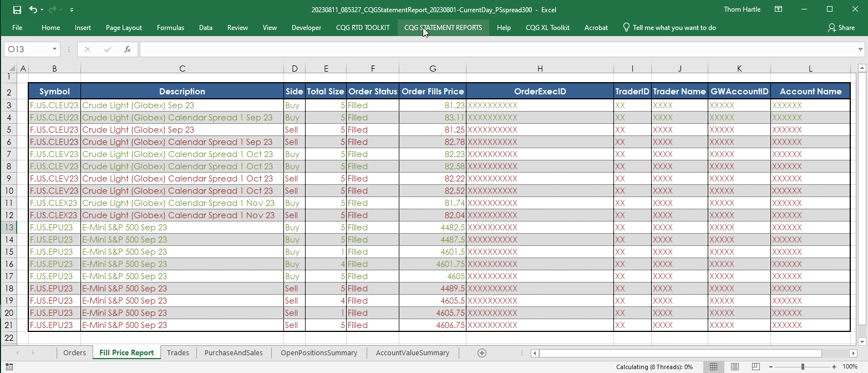Add a new sheet with plus icon
868x373 pixels.
(x=482, y=353)
